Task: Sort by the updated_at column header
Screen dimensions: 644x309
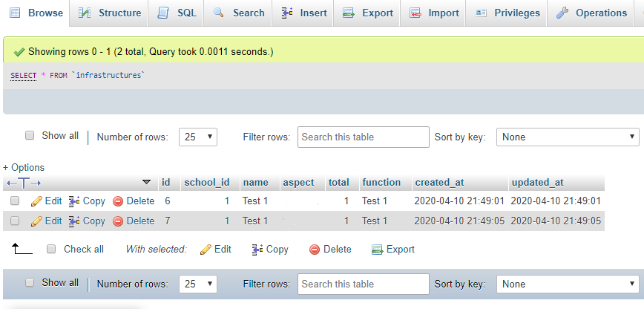Action: coord(538,183)
